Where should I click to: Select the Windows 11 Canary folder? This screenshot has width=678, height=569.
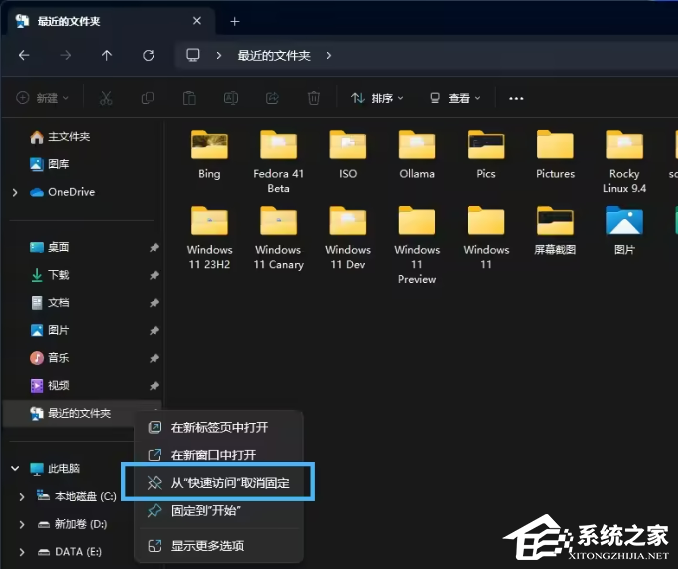click(278, 238)
